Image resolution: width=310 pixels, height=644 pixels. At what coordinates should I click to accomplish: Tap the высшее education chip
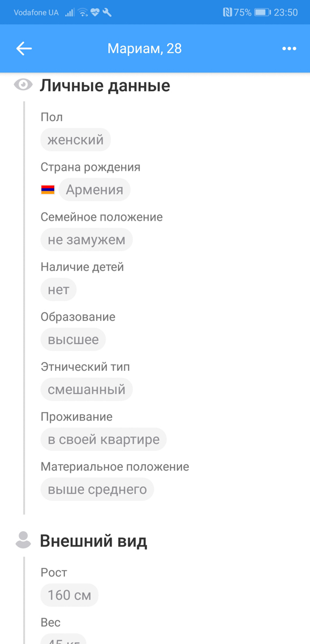pyautogui.click(x=73, y=340)
